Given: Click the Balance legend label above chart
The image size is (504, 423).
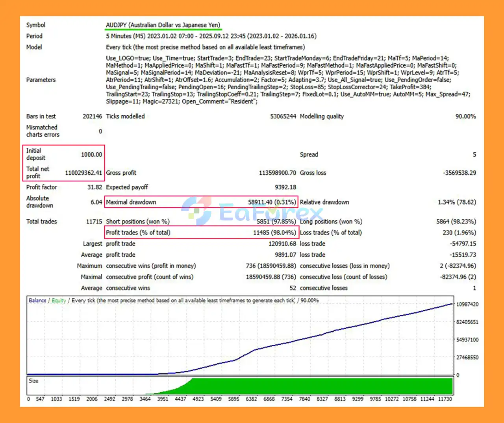Looking at the screenshot, I should 37,301.
